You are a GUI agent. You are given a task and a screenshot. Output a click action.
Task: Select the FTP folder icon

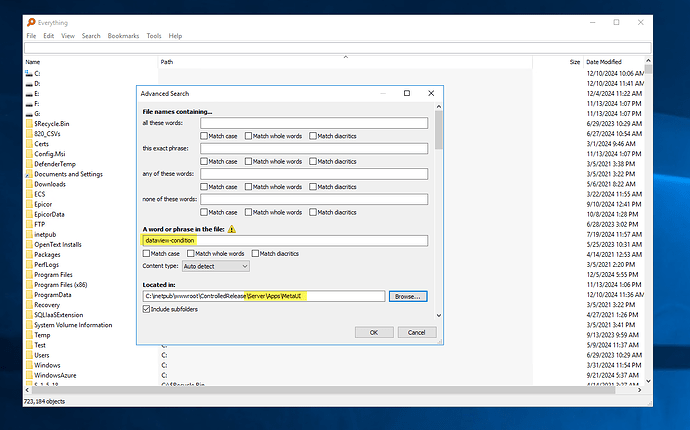coord(29,224)
